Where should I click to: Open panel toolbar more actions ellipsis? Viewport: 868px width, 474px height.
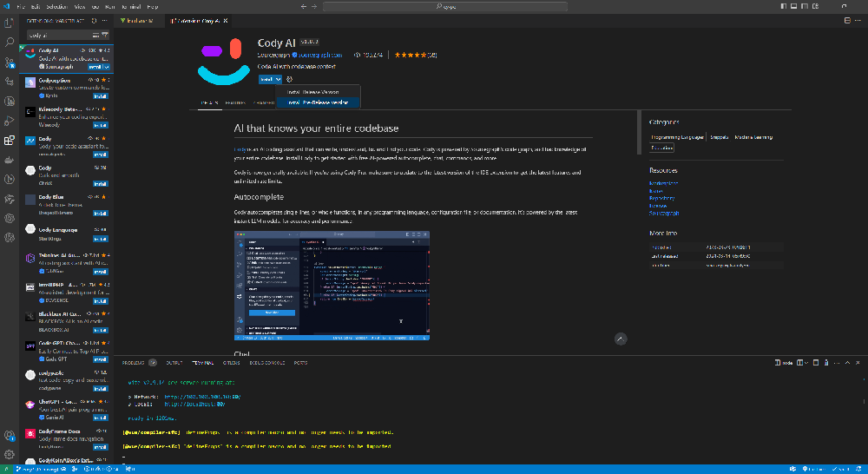click(837, 363)
